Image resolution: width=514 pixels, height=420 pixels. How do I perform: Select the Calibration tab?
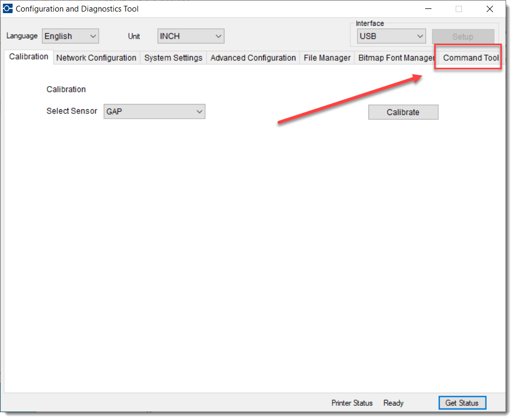click(29, 57)
